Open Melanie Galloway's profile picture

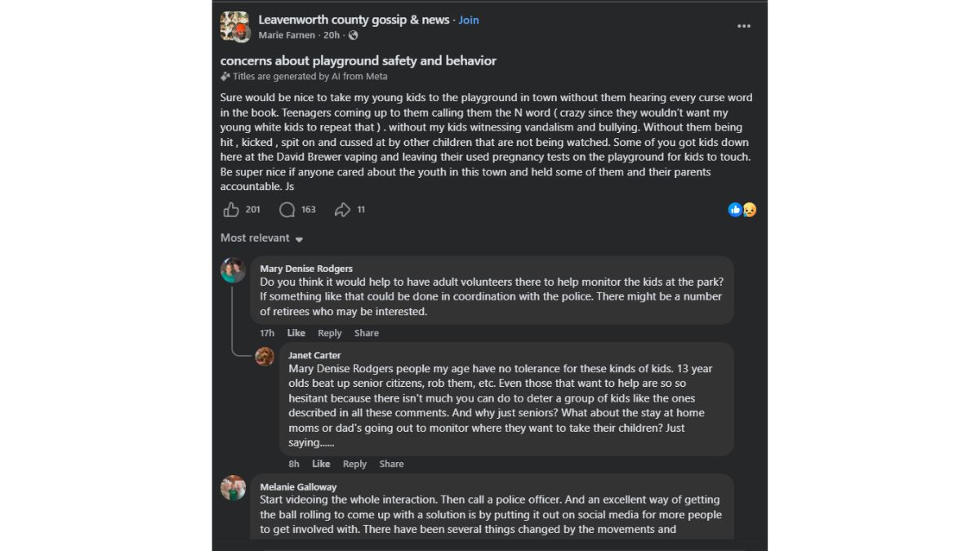(234, 487)
